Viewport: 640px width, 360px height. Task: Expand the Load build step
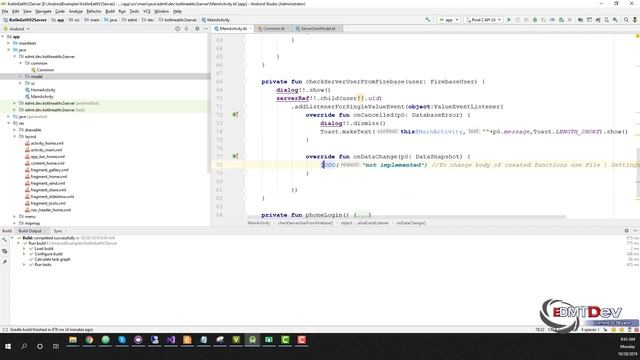coord(24,249)
